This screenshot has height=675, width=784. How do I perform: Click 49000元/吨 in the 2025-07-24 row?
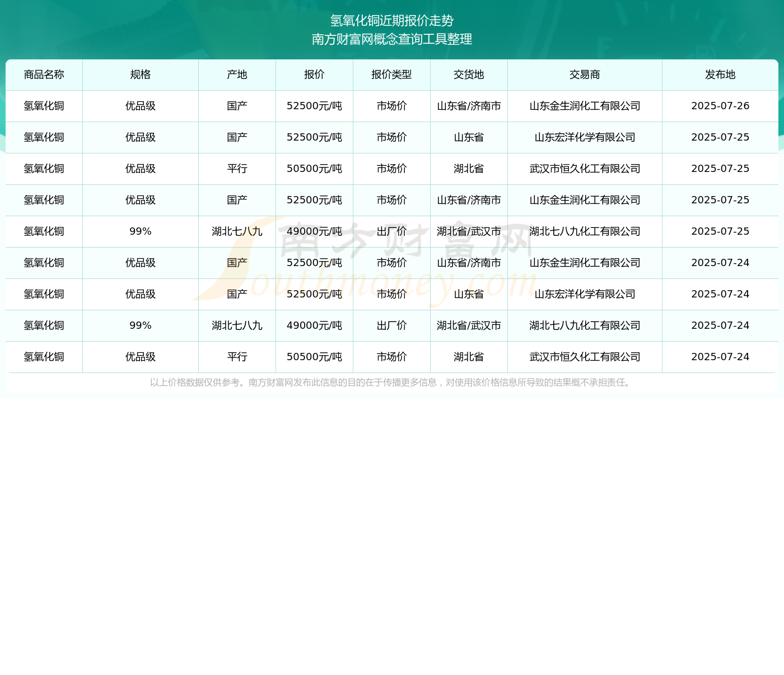tap(315, 325)
